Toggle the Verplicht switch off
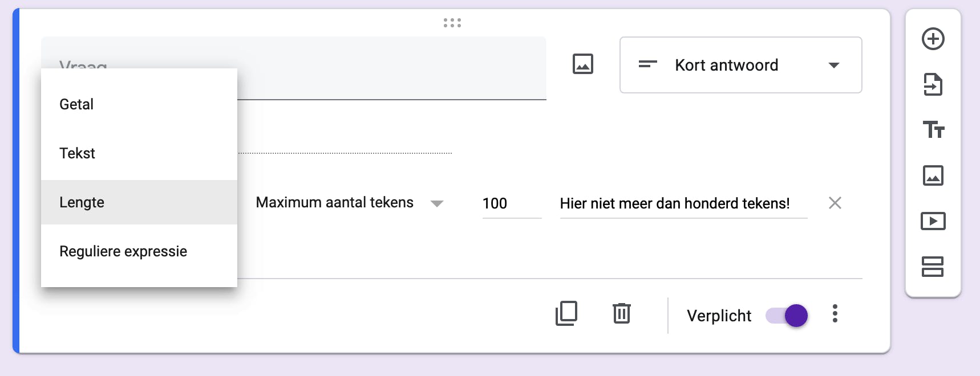This screenshot has height=376, width=980. (x=787, y=316)
